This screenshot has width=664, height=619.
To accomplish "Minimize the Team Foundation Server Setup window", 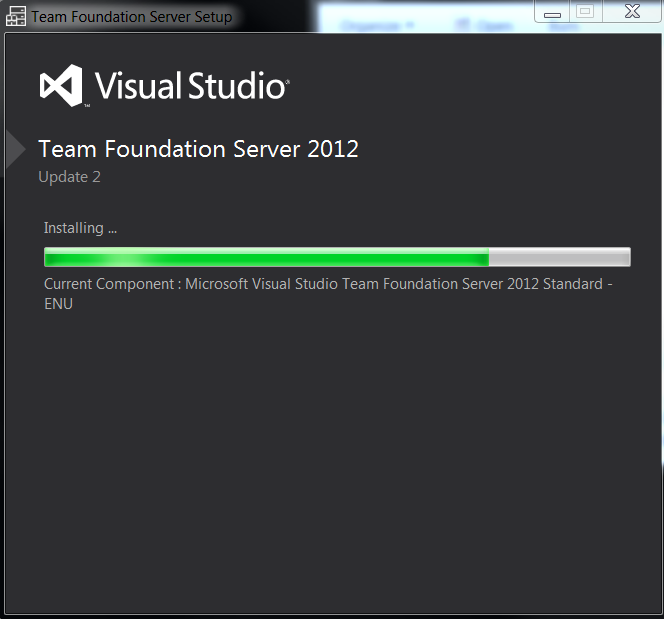I will click(x=552, y=11).
